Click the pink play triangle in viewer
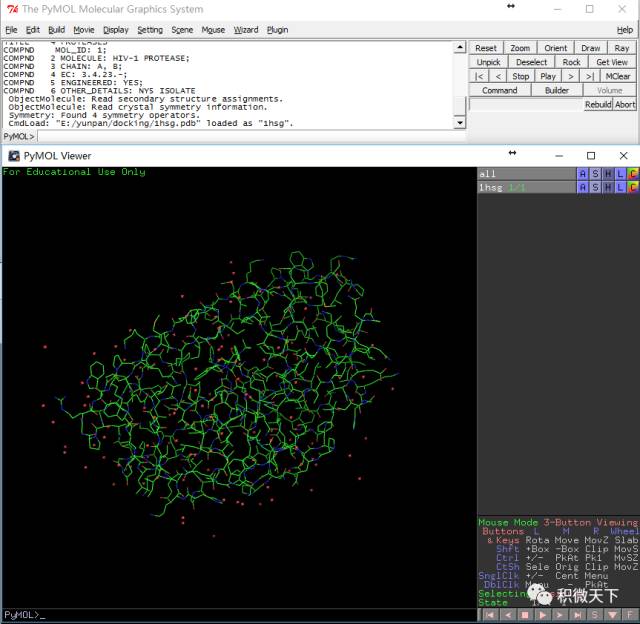This screenshot has width=640, height=624. tap(542, 615)
